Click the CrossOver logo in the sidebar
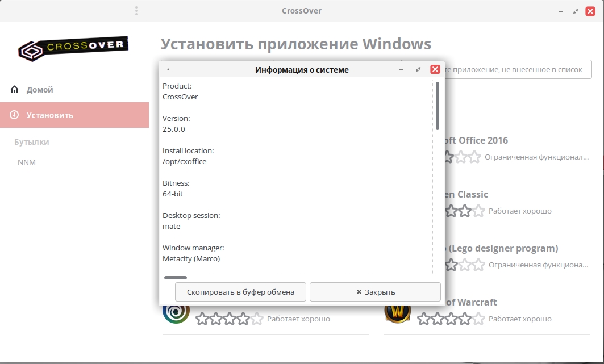604x364 pixels. tap(73, 48)
